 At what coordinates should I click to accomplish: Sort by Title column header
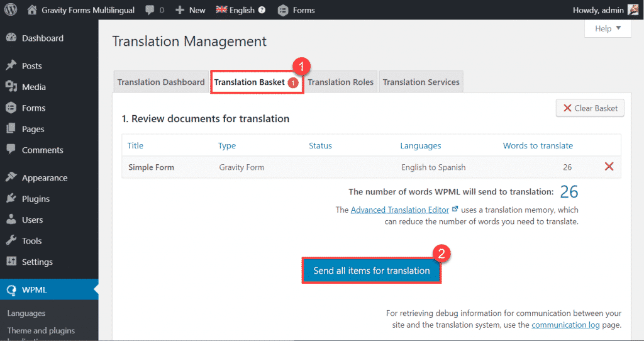click(x=135, y=145)
